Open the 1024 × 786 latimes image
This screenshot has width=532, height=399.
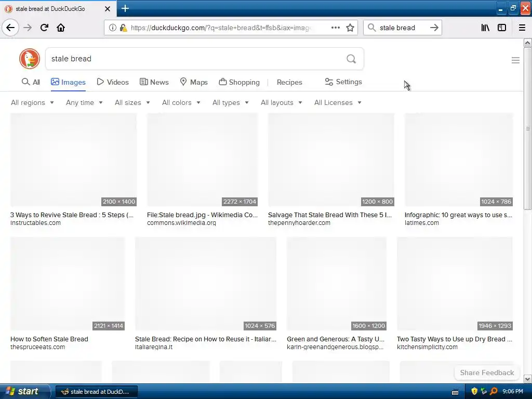point(459,160)
